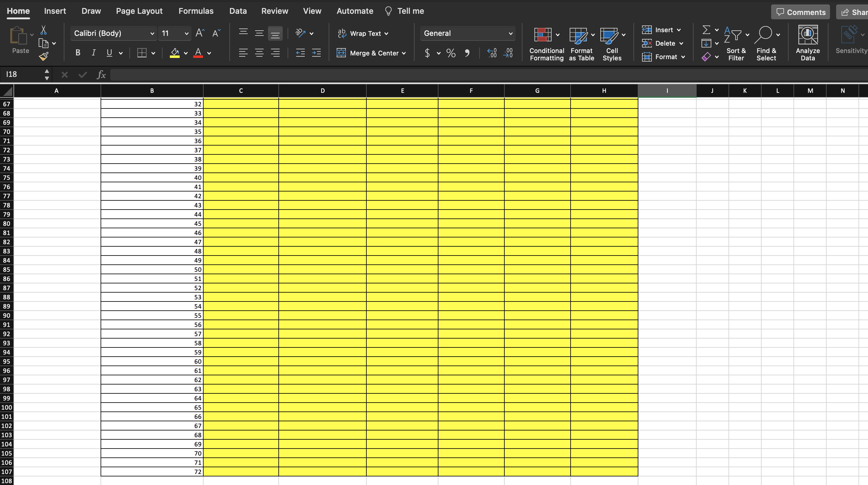Open the Formulas ribbon tab
The height and width of the screenshot is (485, 868).
tap(196, 11)
